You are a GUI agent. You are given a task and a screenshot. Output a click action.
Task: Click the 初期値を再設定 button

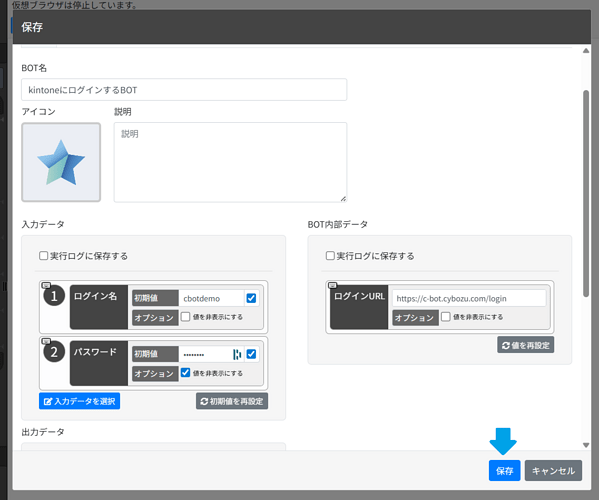click(232, 401)
